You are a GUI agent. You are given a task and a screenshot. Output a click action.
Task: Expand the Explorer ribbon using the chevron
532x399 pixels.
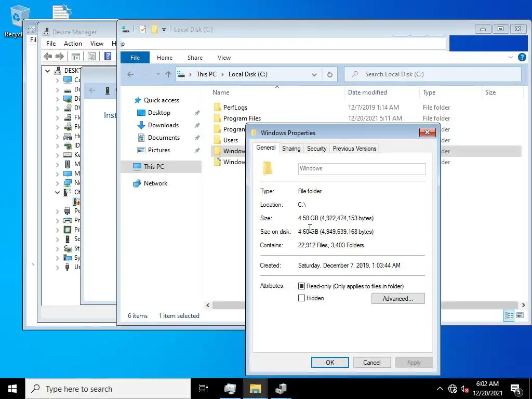[x=511, y=57]
